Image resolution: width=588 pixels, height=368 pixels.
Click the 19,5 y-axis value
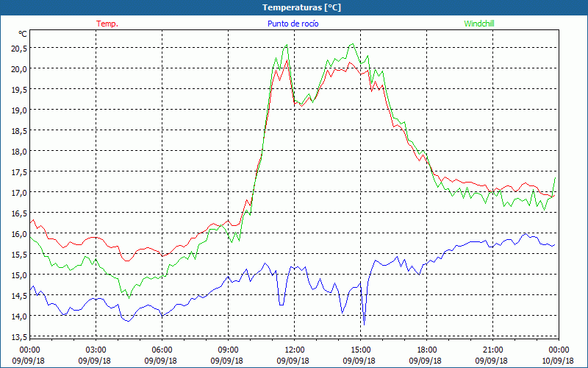(x=20, y=89)
